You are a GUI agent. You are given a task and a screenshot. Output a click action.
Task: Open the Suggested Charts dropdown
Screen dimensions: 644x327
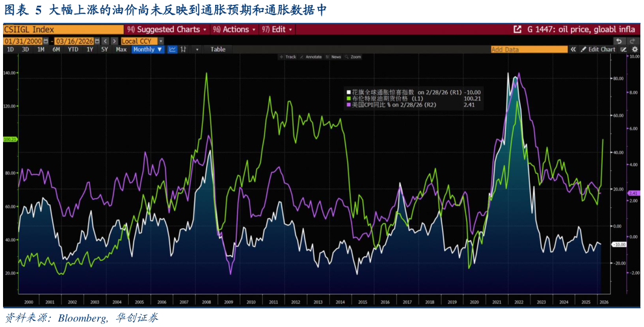tap(167, 29)
